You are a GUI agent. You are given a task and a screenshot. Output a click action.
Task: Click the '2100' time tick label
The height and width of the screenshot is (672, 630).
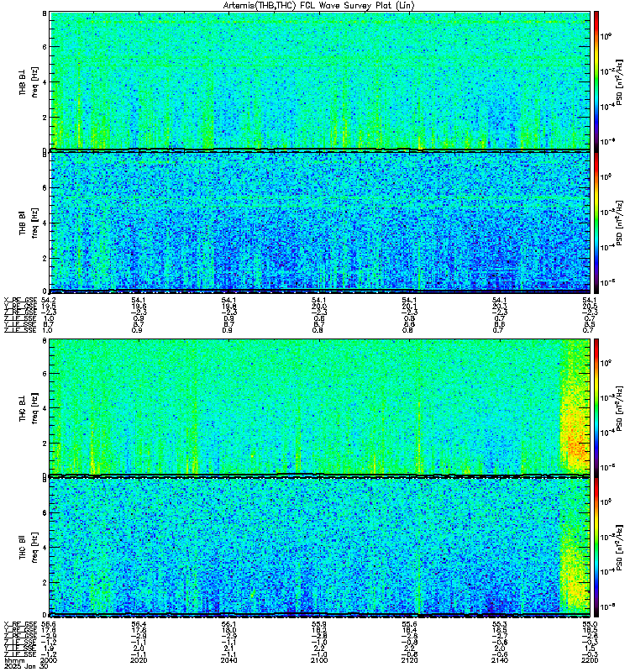point(319,660)
